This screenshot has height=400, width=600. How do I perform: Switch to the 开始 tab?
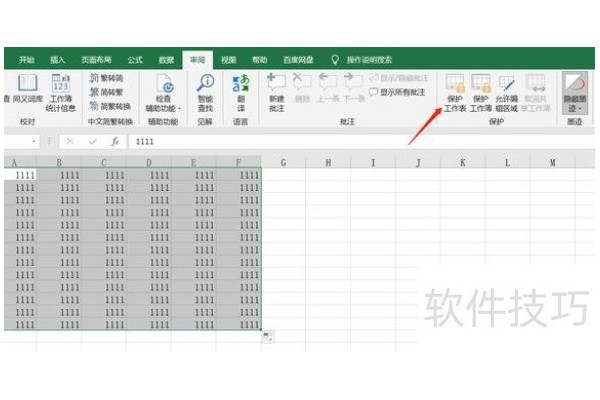(x=26, y=60)
